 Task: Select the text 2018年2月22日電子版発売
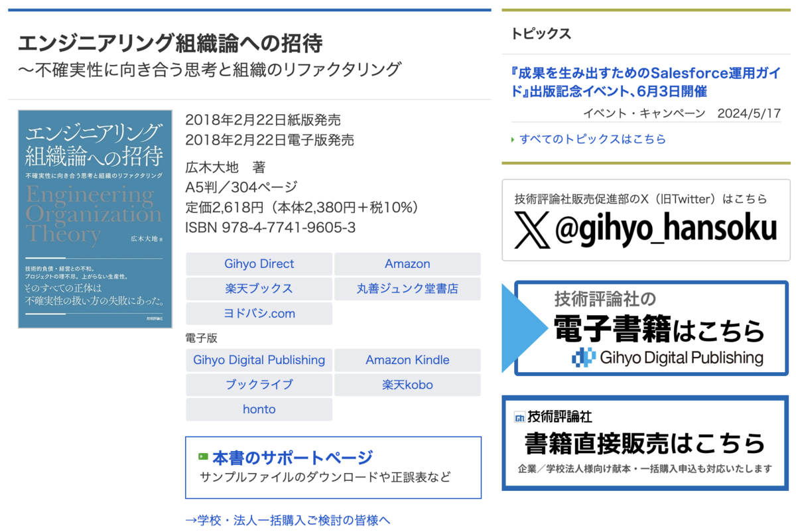[x=269, y=140]
